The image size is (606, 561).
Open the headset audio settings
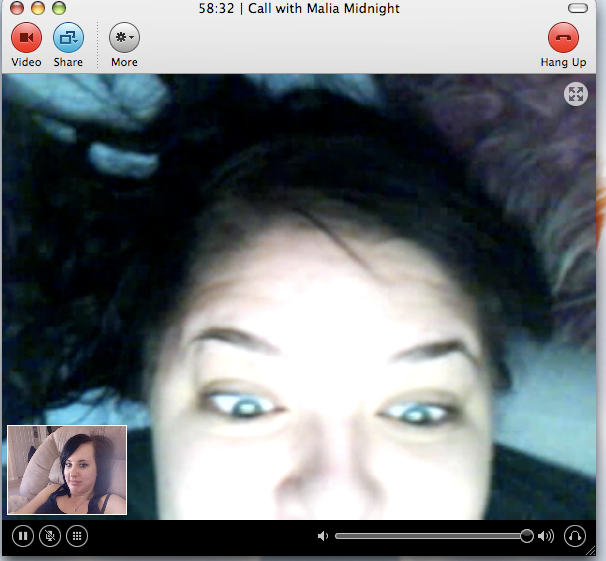(x=575, y=536)
